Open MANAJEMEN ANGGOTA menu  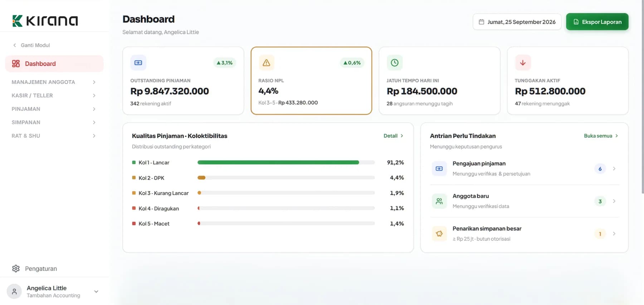[x=54, y=82]
